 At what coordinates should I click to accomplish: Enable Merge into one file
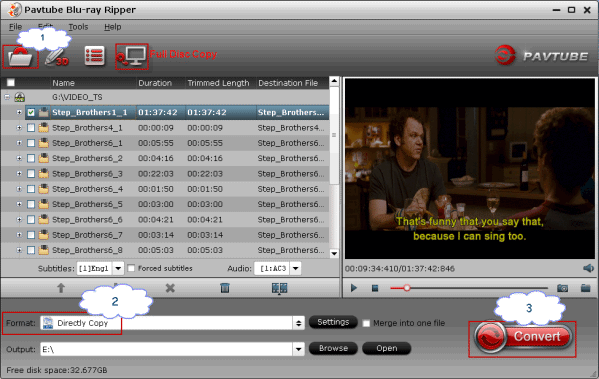[x=366, y=323]
